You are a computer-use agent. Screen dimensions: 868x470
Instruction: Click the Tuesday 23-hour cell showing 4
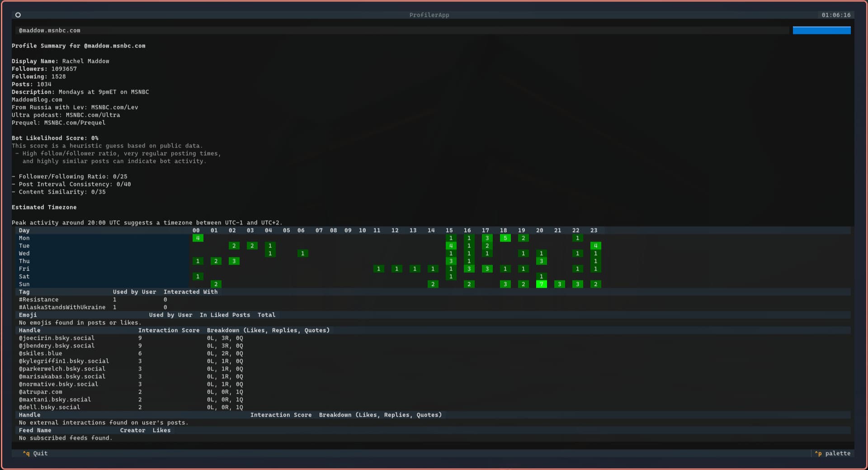[595, 246]
